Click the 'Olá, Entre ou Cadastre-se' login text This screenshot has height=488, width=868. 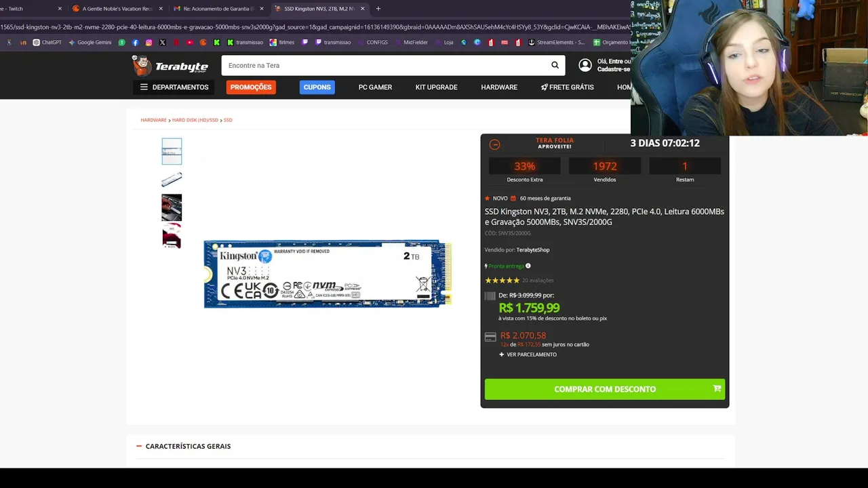(x=614, y=65)
